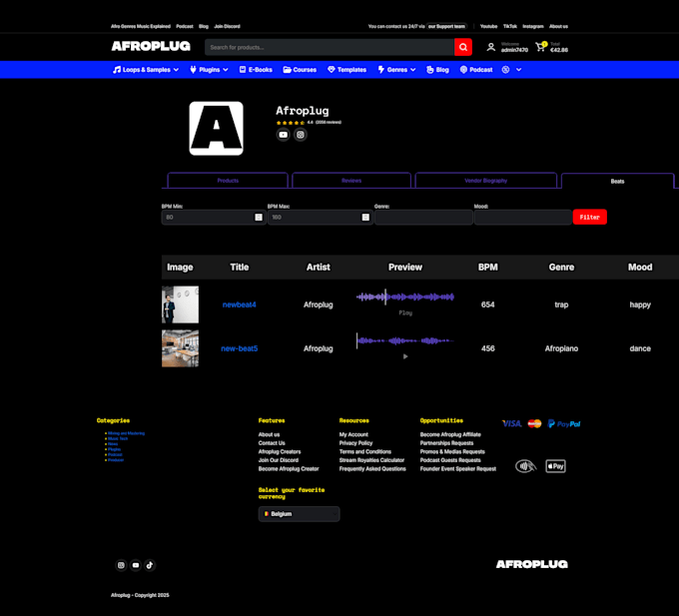
Task: Click the AFROPLUG footer logo
Action: (532, 564)
